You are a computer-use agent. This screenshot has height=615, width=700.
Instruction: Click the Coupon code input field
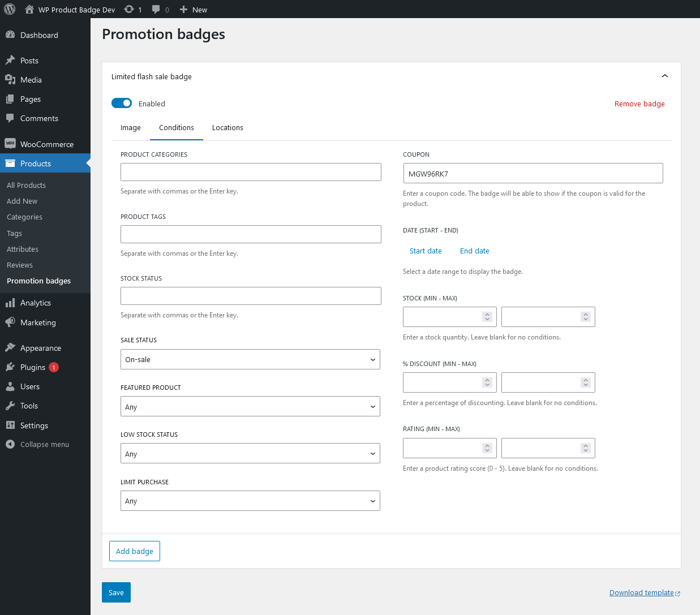(x=532, y=173)
